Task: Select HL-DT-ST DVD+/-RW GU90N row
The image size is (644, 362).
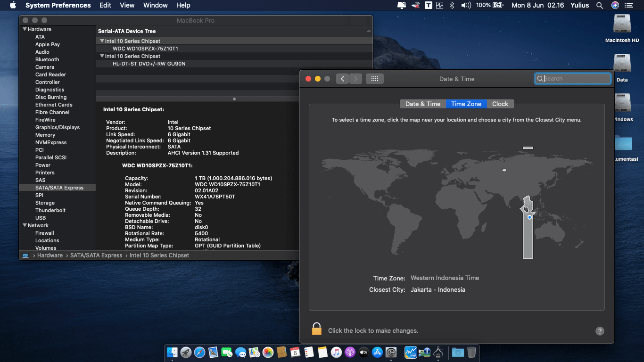Action: 234,64
